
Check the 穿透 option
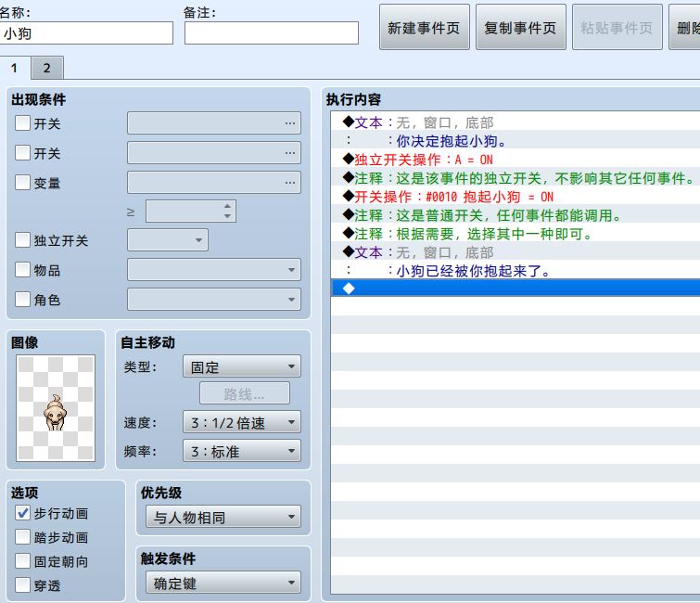[22, 584]
